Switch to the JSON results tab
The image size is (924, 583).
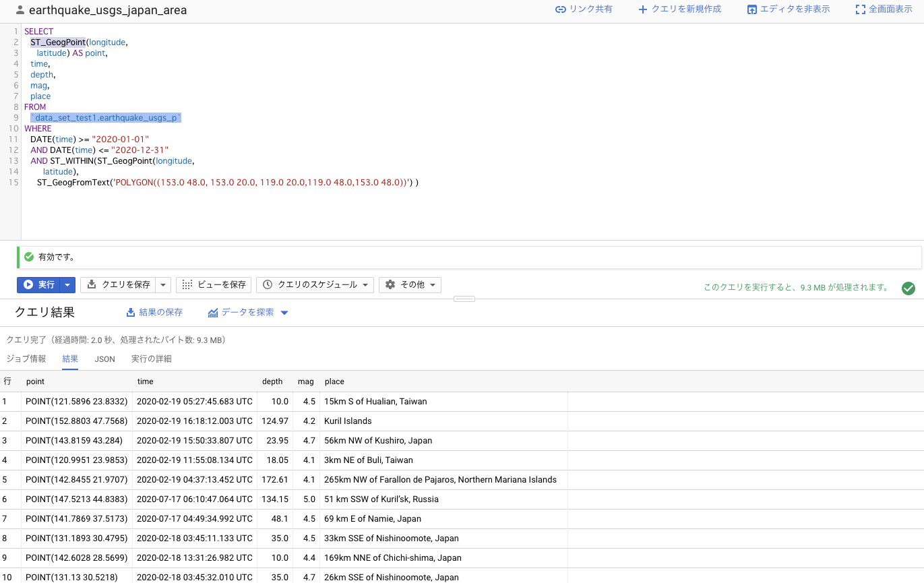[x=104, y=359]
